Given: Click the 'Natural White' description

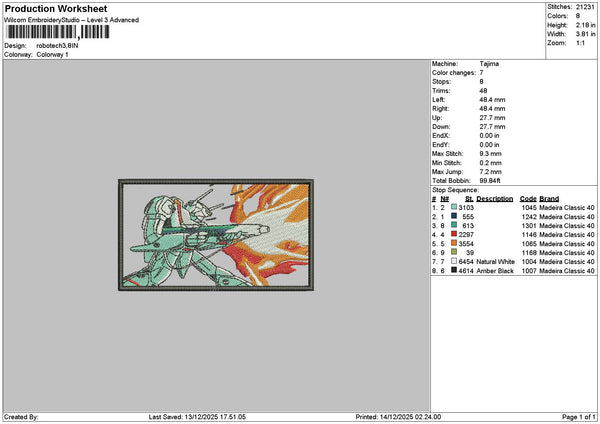Looking at the screenshot, I should click(496, 262).
